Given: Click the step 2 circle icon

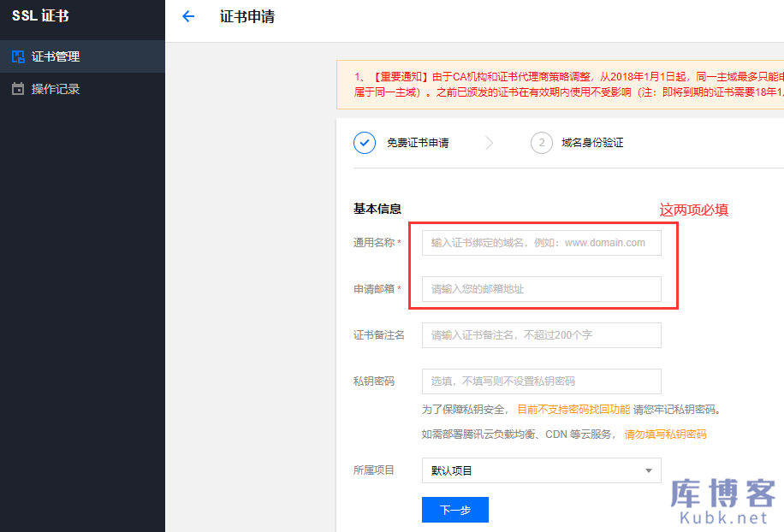Looking at the screenshot, I should pyautogui.click(x=542, y=143).
